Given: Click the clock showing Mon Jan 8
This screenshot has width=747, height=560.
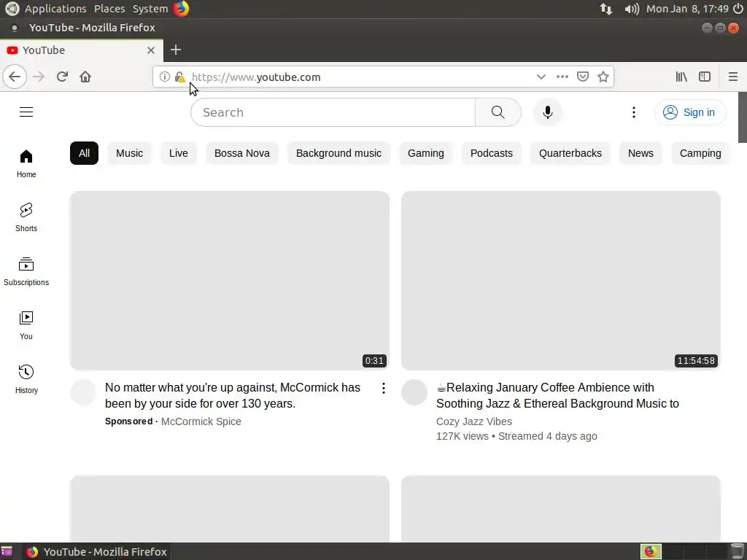Looking at the screenshot, I should (x=687, y=9).
